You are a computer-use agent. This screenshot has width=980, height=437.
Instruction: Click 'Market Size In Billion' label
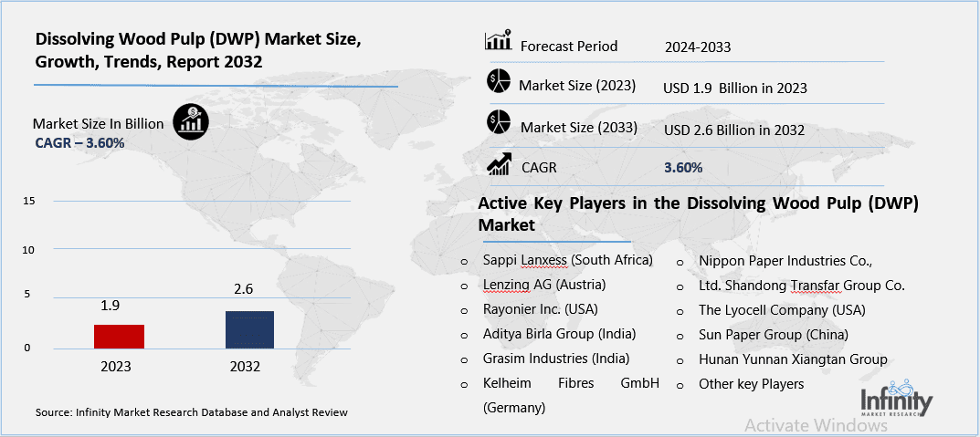click(98, 123)
